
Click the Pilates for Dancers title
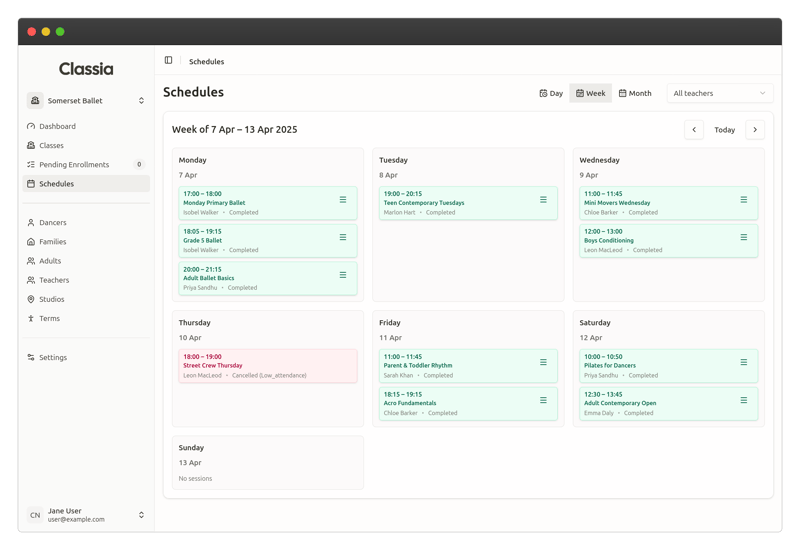610,365
